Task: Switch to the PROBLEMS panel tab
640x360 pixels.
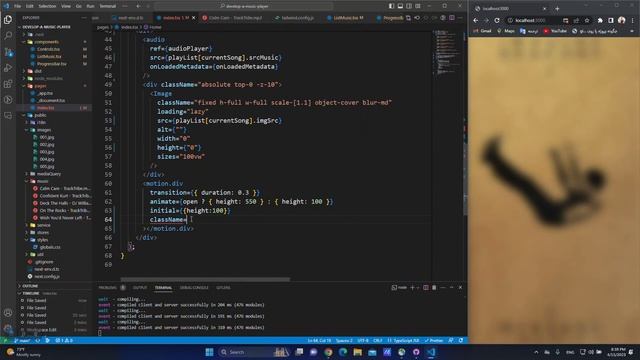Action: pyautogui.click(x=107, y=288)
